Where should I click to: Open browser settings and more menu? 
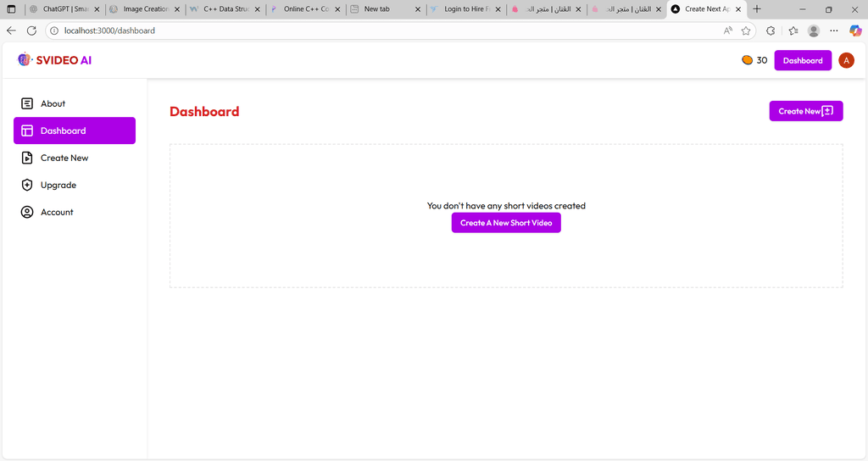(834, 31)
